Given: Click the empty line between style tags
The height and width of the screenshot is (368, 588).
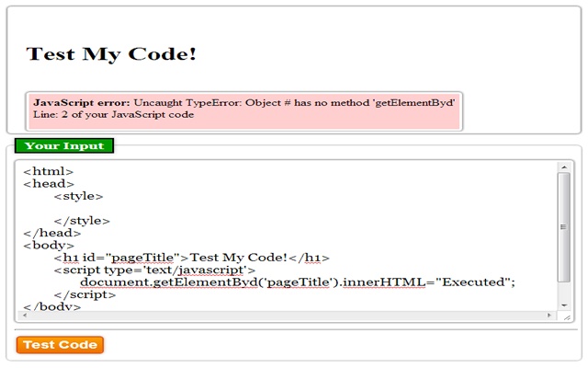Looking at the screenshot, I should (x=287, y=209).
